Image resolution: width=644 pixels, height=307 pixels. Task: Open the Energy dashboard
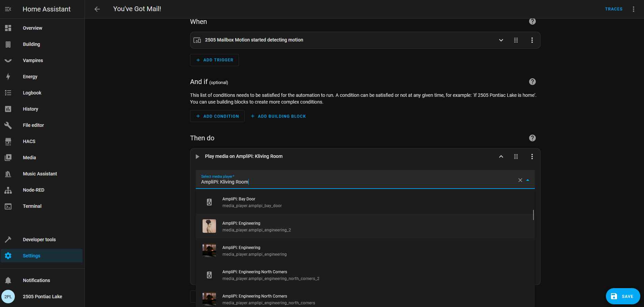[42, 77]
